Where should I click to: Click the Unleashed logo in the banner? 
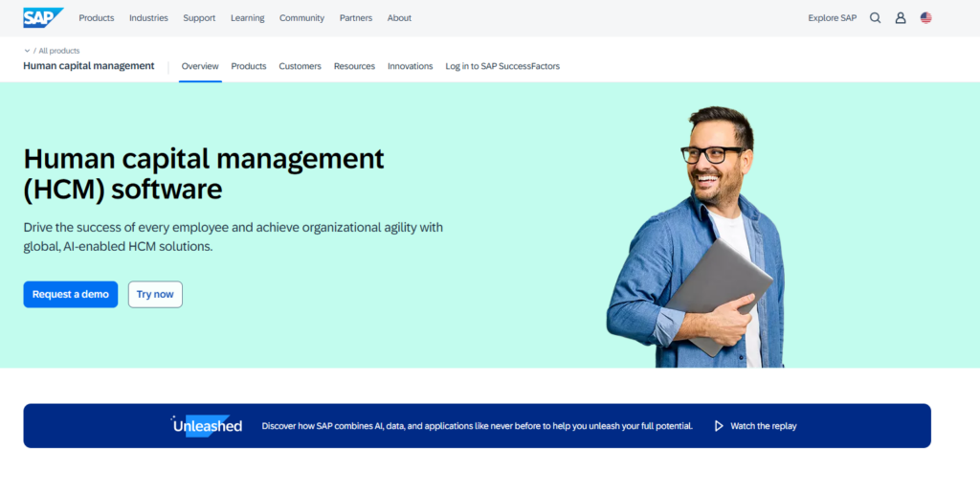pyautogui.click(x=207, y=426)
